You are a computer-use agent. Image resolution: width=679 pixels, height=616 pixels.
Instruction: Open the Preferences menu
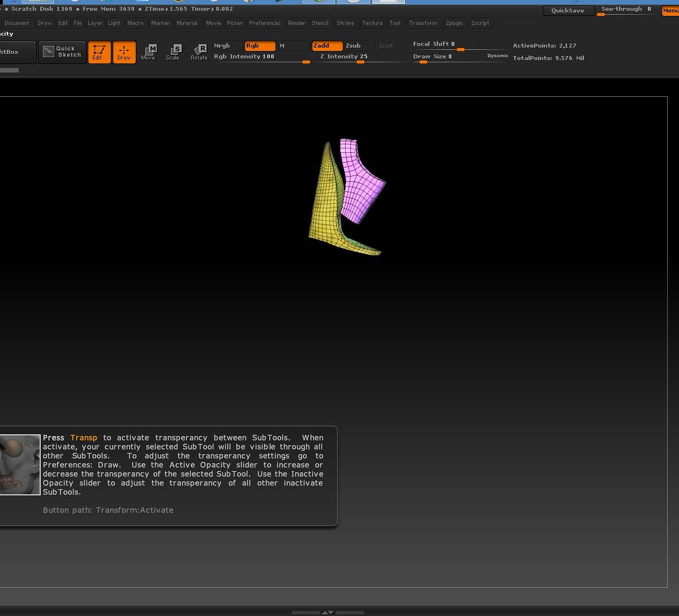[x=265, y=23]
